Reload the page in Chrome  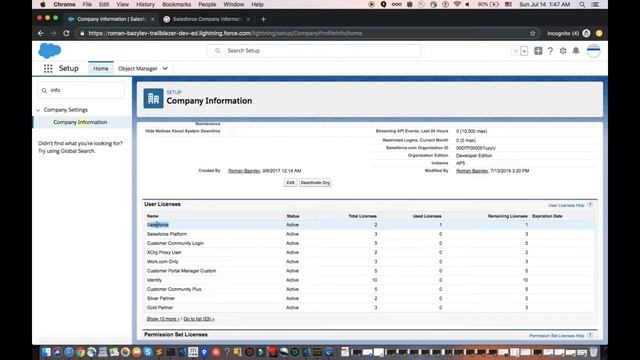pyautogui.click(x=66, y=33)
